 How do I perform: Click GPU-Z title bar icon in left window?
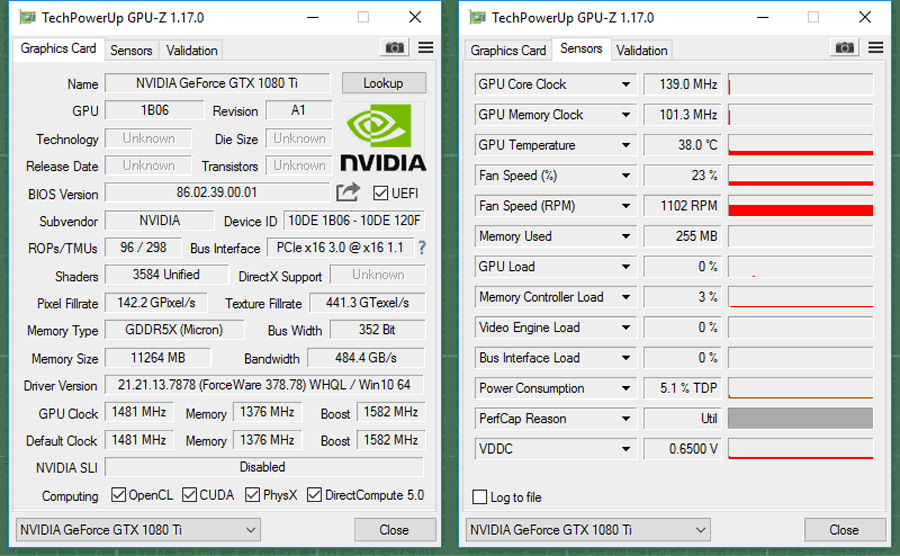point(27,17)
